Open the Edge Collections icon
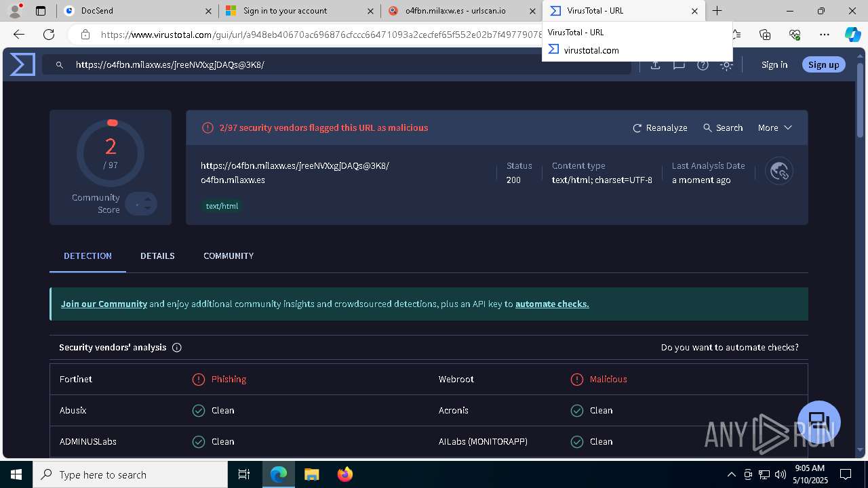 [x=765, y=35]
